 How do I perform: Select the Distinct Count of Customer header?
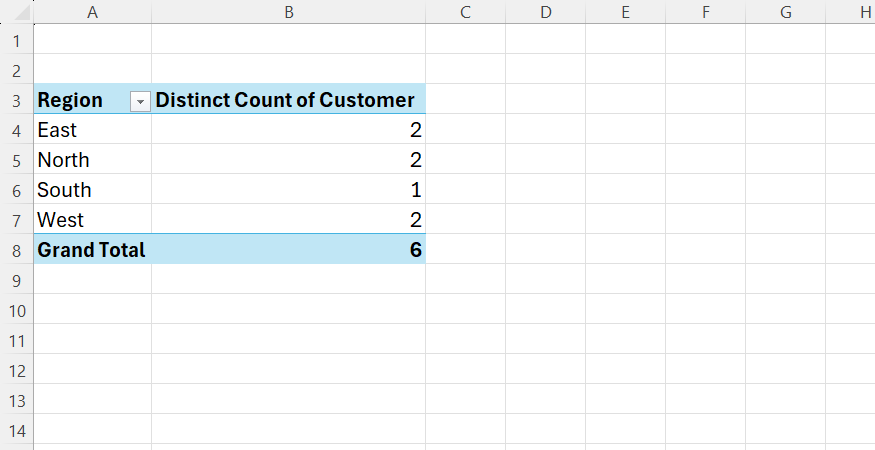pos(289,99)
